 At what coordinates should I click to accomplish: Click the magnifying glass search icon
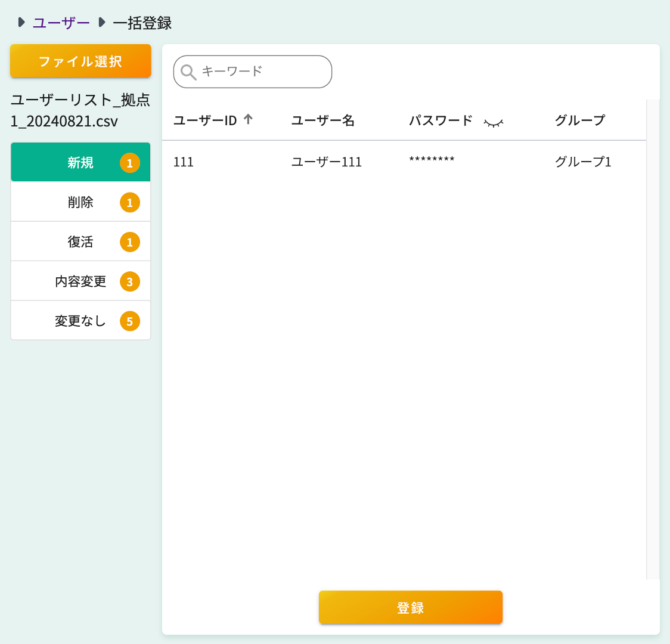(190, 72)
